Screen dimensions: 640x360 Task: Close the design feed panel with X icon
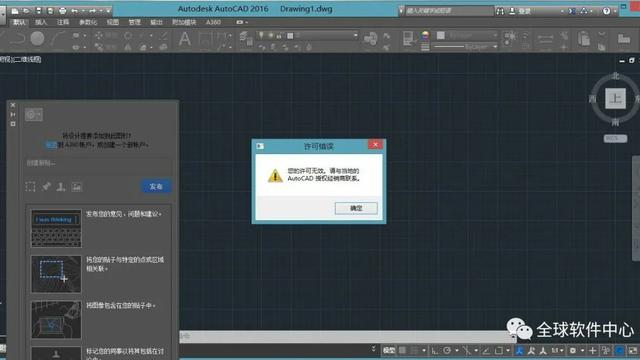[x=13, y=105]
